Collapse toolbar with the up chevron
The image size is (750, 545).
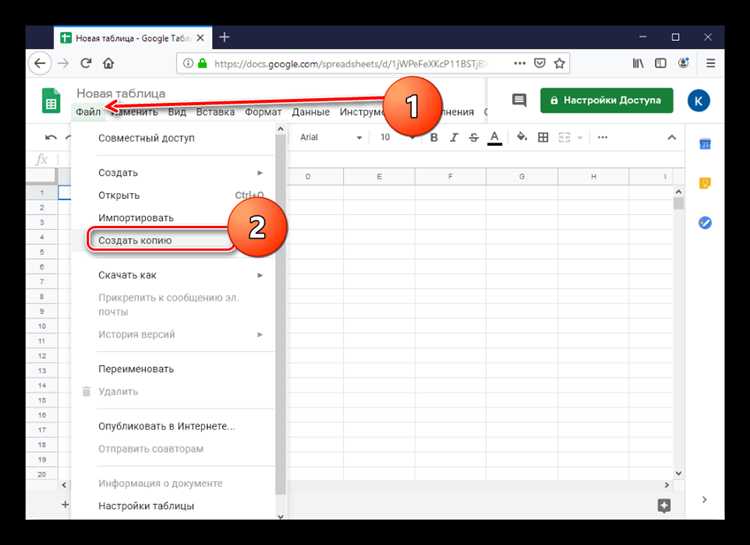(x=672, y=138)
